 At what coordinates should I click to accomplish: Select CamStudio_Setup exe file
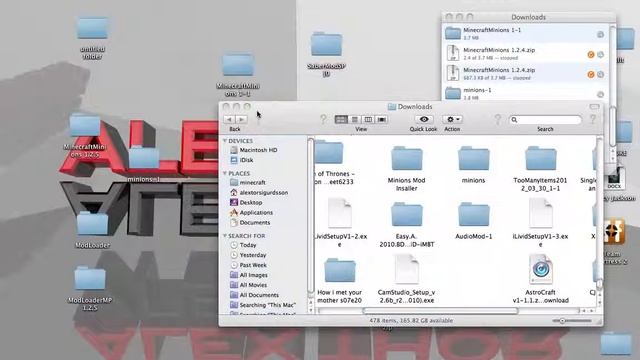pyautogui.click(x=407, y=269)
